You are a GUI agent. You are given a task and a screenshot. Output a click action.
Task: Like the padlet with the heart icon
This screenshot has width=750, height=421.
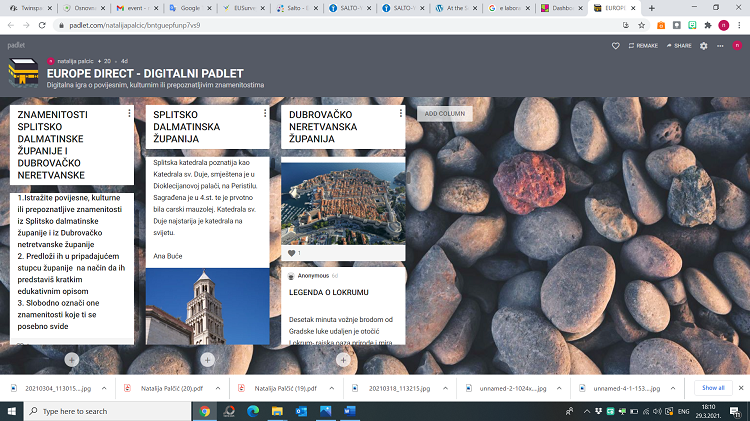(616, 46)
